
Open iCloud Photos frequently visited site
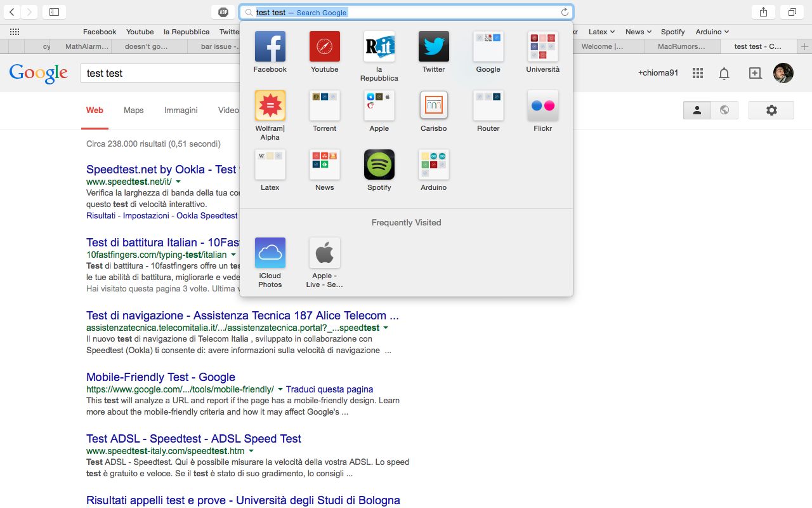point(270,253)
